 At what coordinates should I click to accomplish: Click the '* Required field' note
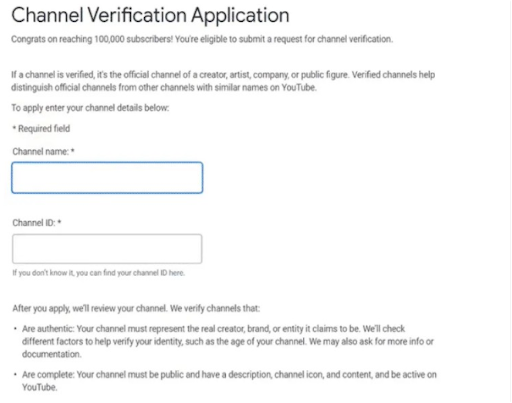pos(41,129)
